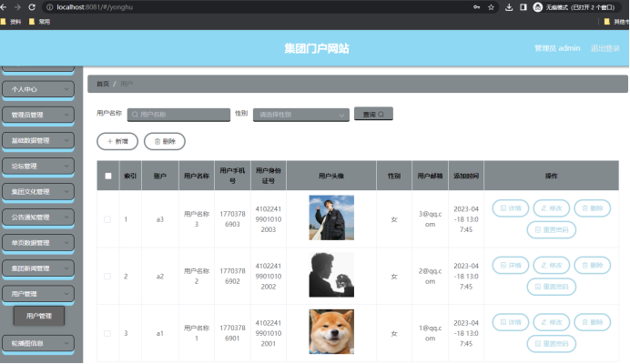Click the browser address bar URL
The height and width of the screenshot is (364, 630).
click(95, 7)
